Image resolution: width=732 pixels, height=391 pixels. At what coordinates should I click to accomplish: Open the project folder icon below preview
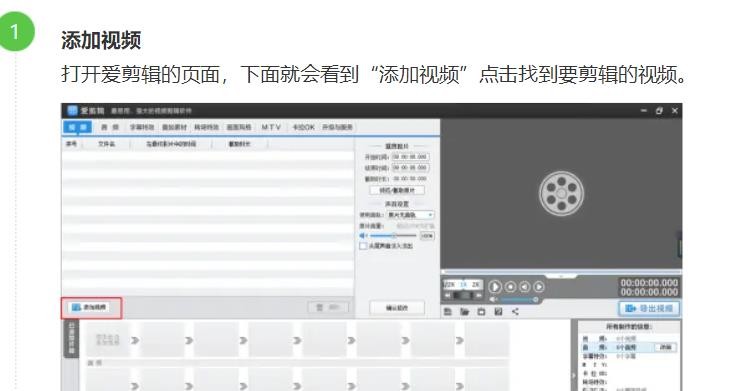pos(465,312)
